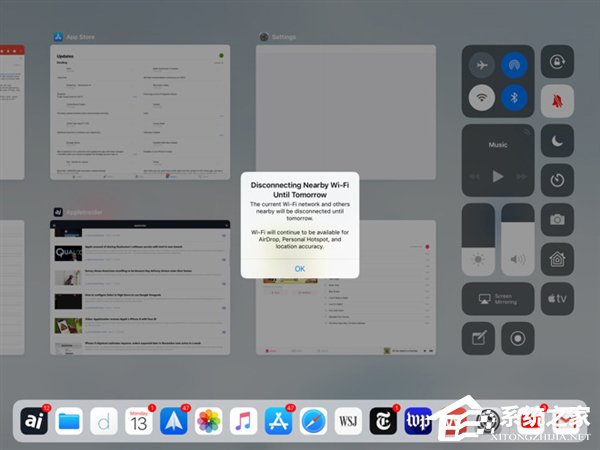Viewport: 600px width, 450px height.
Task: Click the Screen Mirroring button
Action: click(498, 298)
